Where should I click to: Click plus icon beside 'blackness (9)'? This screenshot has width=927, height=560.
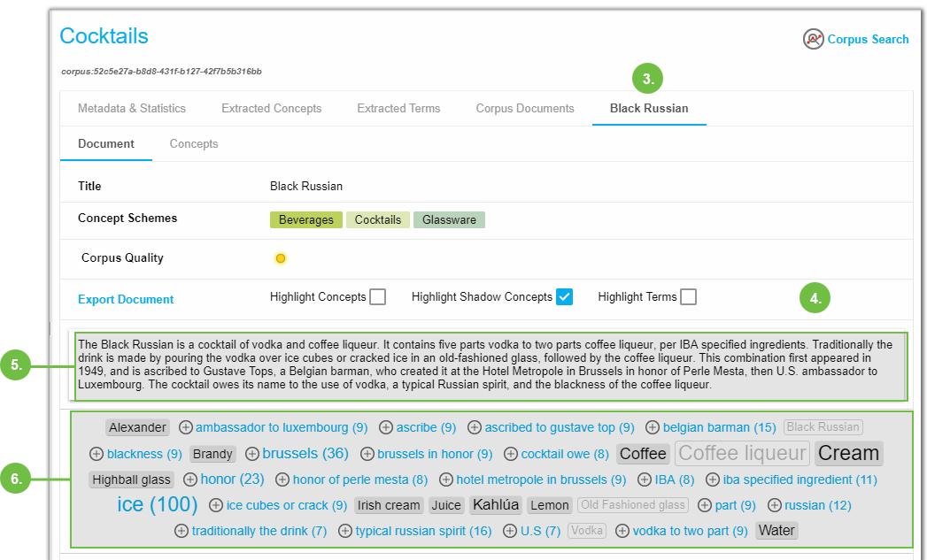coord(97,454)
